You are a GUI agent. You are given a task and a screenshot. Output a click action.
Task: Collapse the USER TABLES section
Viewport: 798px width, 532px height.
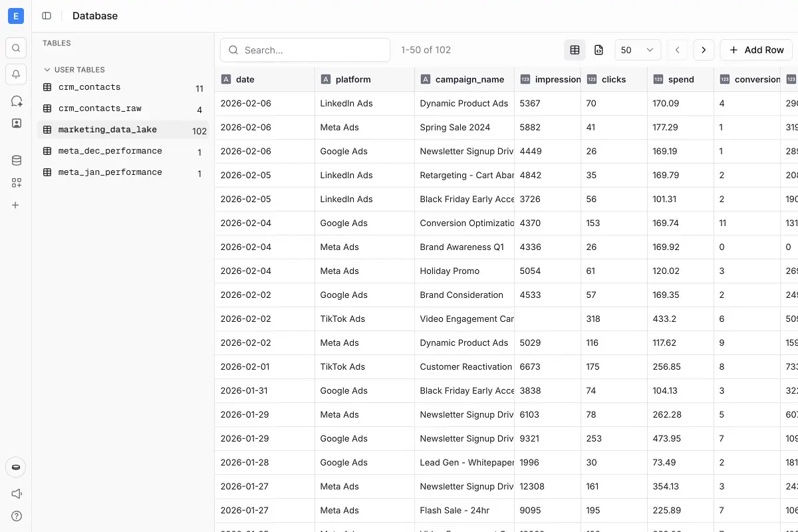pyautogui.click(x=47, y=69)
